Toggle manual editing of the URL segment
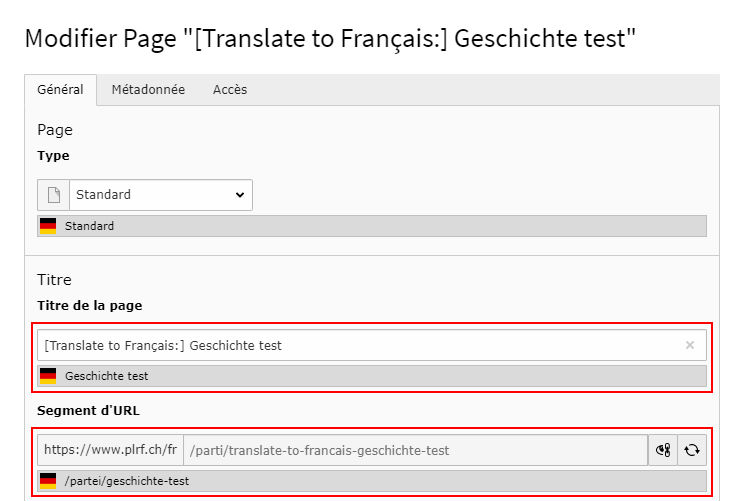Viewport: 744px width, 501px height. (x=662, y=450)
